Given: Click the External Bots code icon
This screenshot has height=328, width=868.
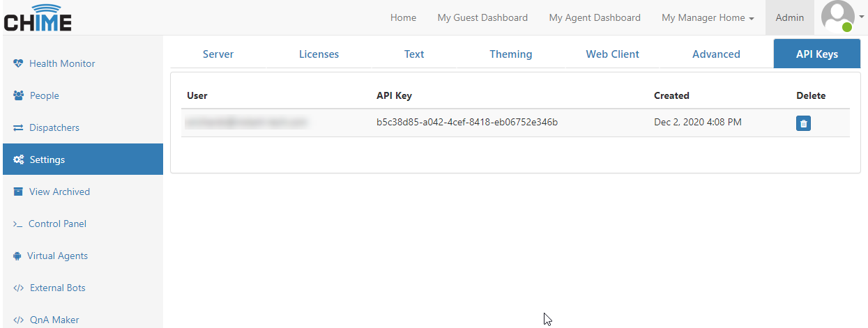Looking at the screenshot, I should pyautogui.click(x=18, y=288).
